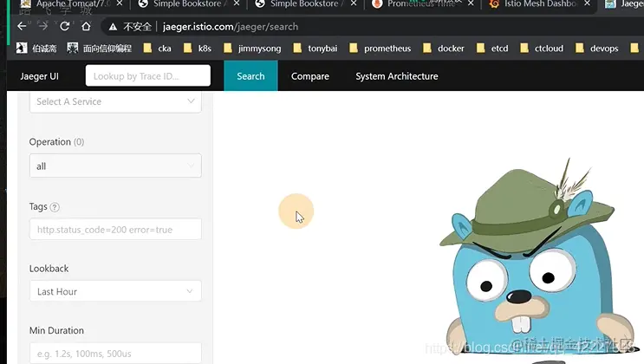Open the ctcloud bookmark folder
This screenshot has width=644, height=364.
click(542, 49)
